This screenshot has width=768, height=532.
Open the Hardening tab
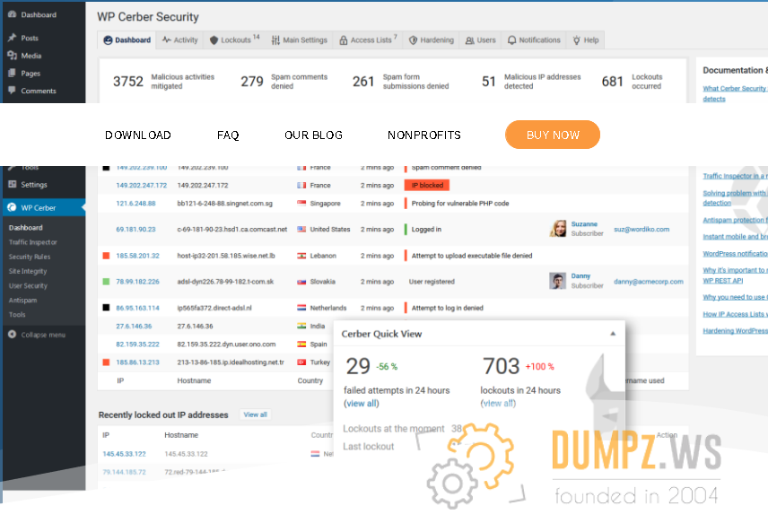pyautogui.click(x=432, y=40)
